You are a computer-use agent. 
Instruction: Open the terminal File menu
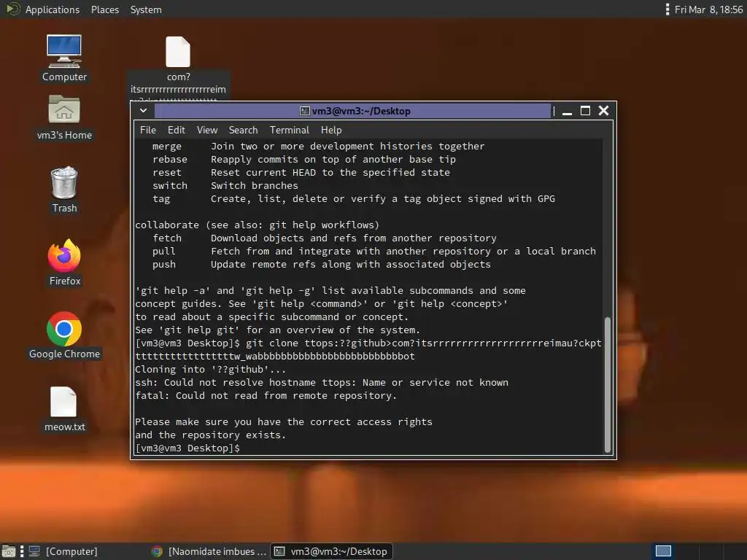(147, 130)
